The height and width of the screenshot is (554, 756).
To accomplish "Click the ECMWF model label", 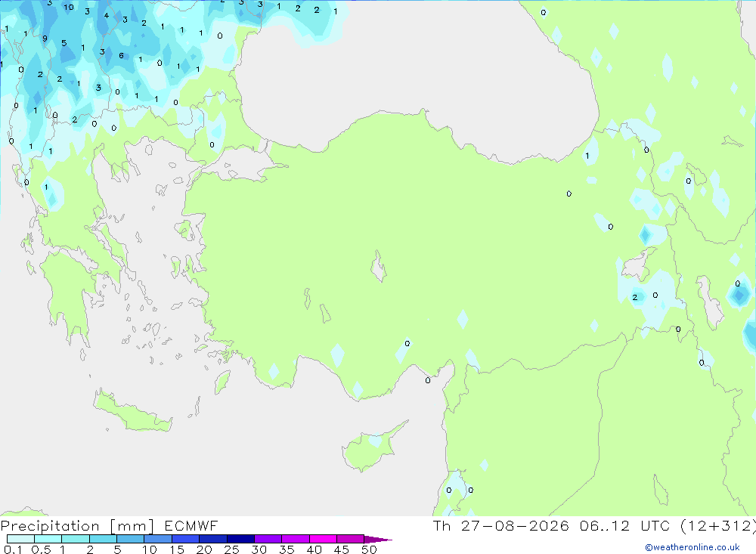I will click(x=191, y=525).
